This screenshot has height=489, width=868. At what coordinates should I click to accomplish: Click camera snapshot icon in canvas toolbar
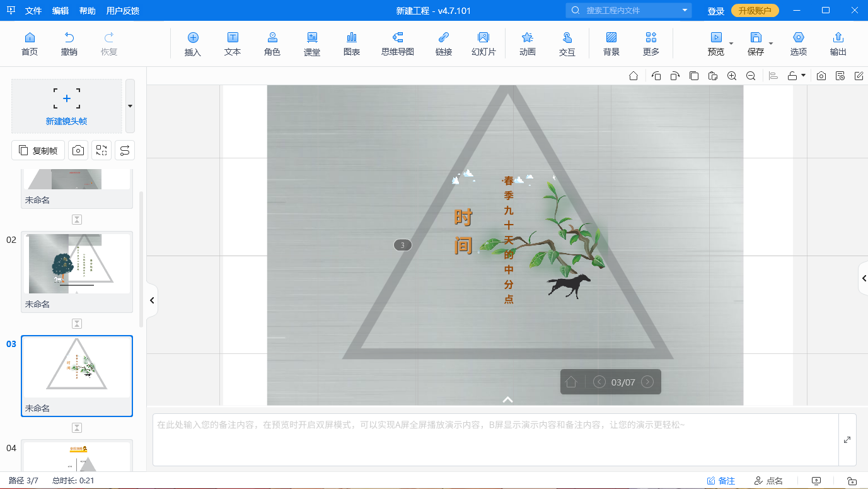click(x=821, y=76)
